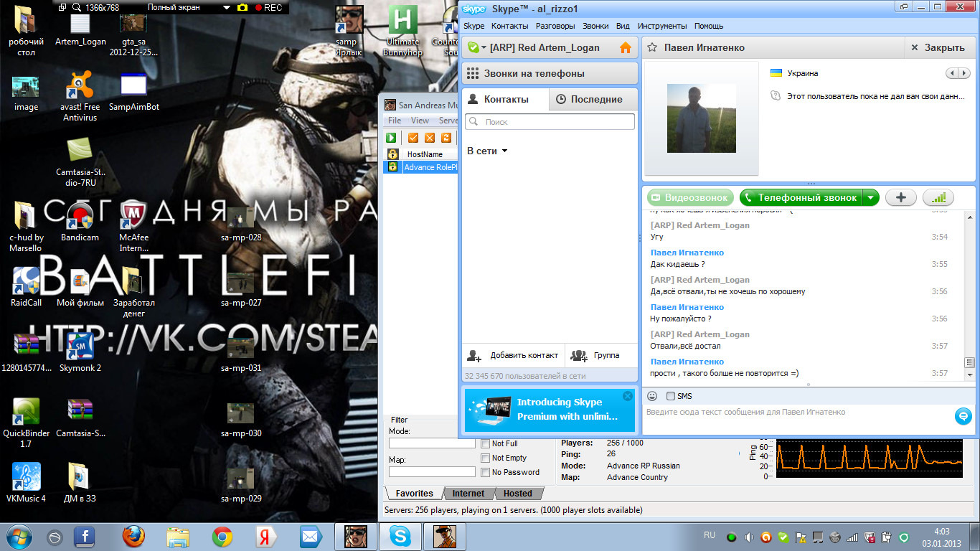Switch to the Internet tab in SA-MP

tap(468, 494)
